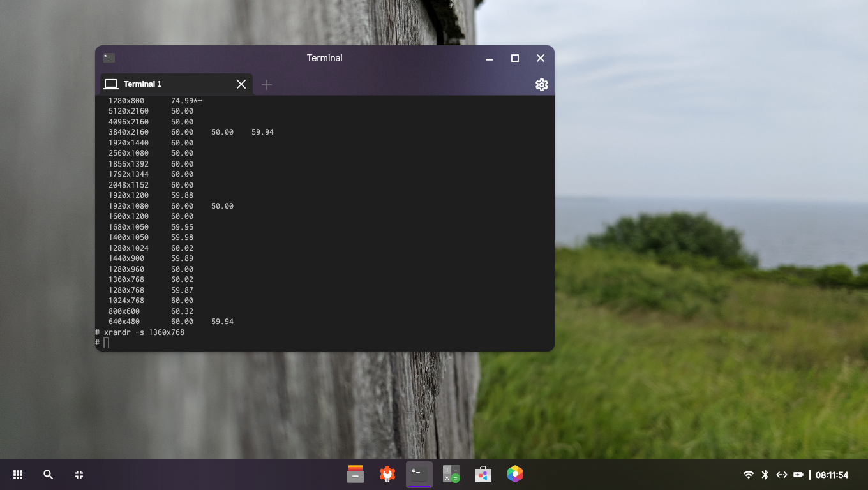This screenshot has width=868, height=490.
Task: Open the app launcher grid
Action: [18, 475]
